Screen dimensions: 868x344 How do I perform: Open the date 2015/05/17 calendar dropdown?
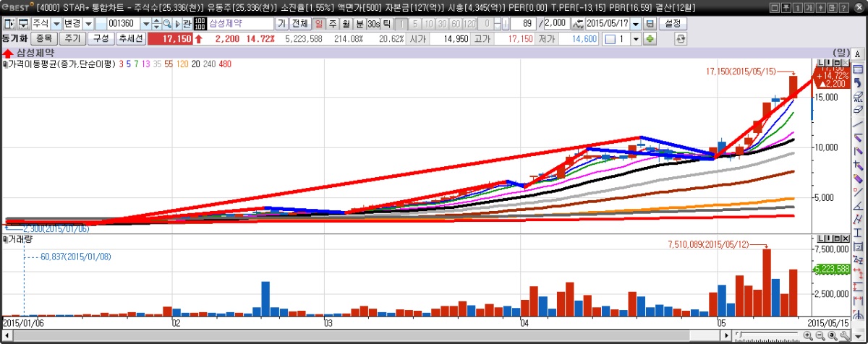pyautogui.click(x=636, y=23)
